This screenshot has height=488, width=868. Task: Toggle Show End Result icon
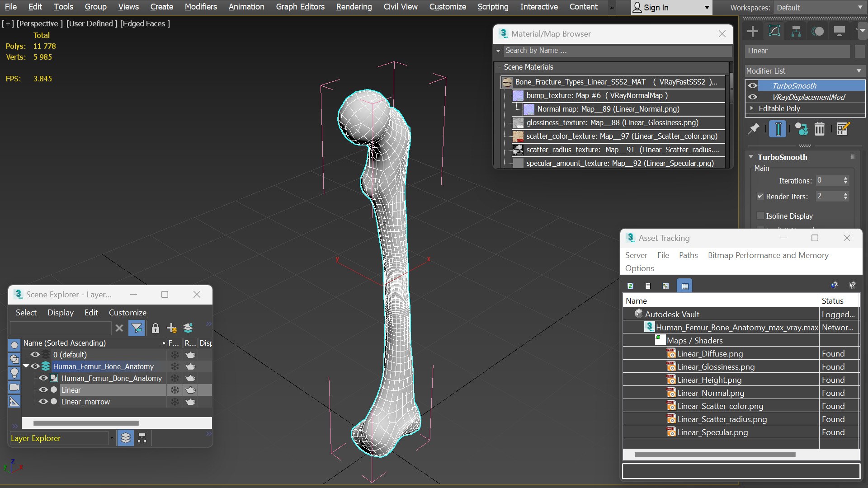[x=778, y=129]
